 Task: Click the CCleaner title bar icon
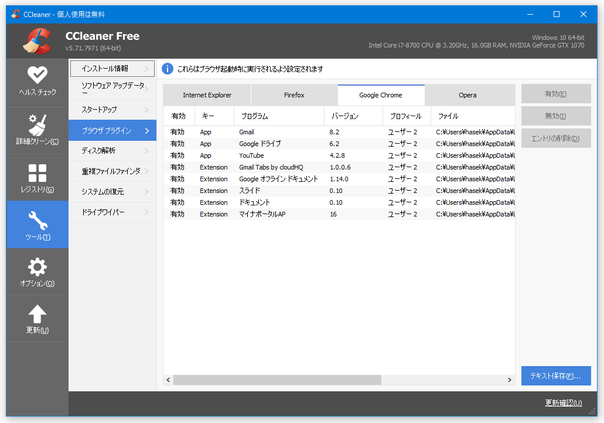pyautogui.click(x=16, y=14)
